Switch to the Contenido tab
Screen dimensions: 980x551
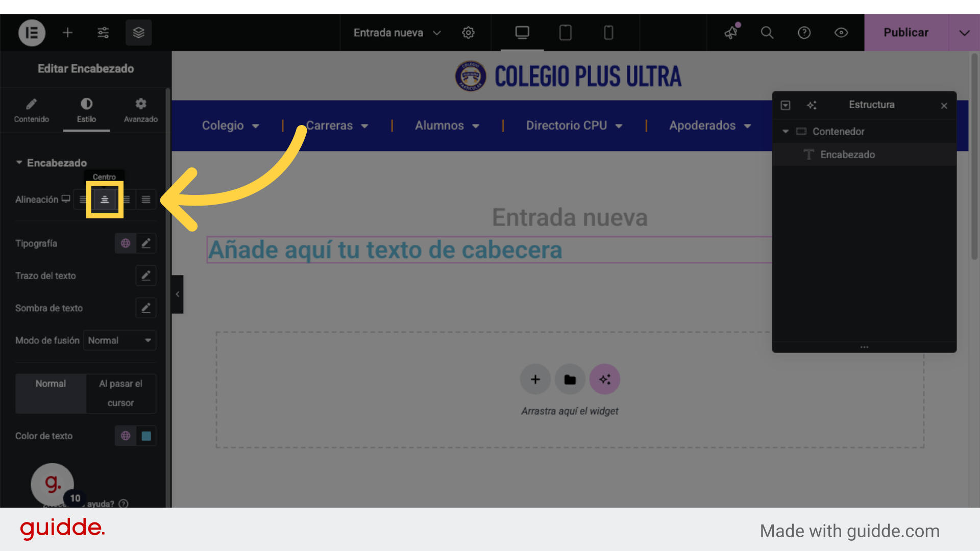coord(32,111)
